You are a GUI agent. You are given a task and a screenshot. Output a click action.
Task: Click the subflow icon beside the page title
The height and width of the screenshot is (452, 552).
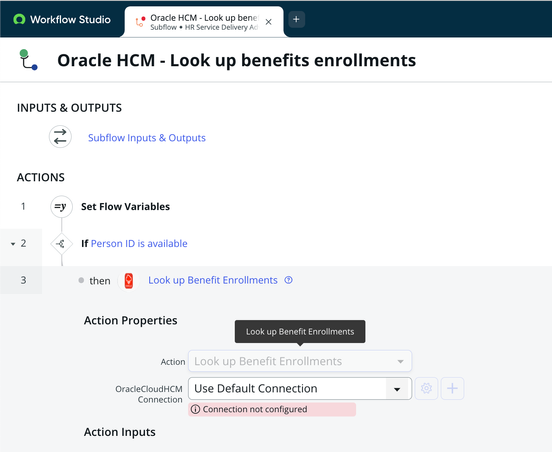[x=29, y=60]
